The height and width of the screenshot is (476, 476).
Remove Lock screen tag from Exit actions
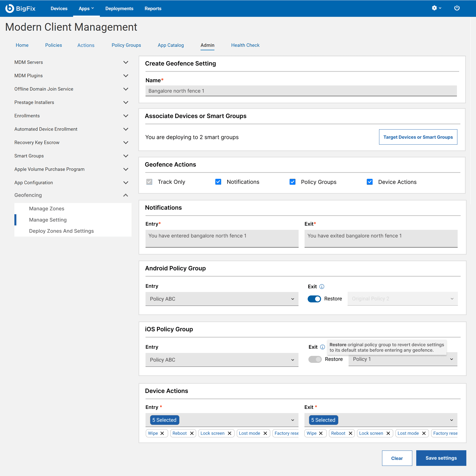coord(388,433)
